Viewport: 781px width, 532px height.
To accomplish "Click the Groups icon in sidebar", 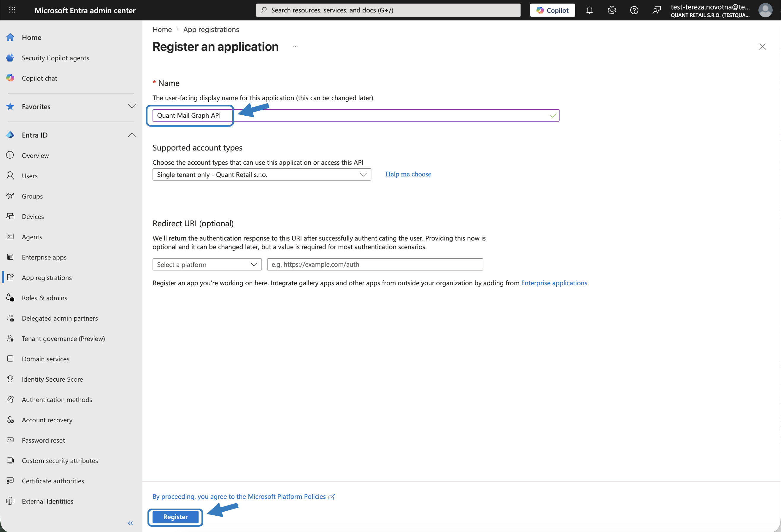I will pyautogui.click(x=10, y=196).
